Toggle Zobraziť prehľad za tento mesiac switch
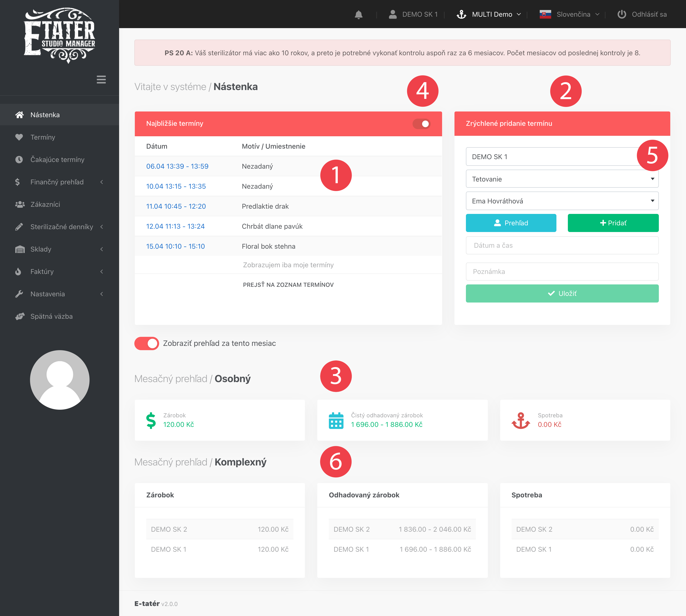The height and width of the screenshot is (616, 686). pyautogui.click(x=146, y=343)
